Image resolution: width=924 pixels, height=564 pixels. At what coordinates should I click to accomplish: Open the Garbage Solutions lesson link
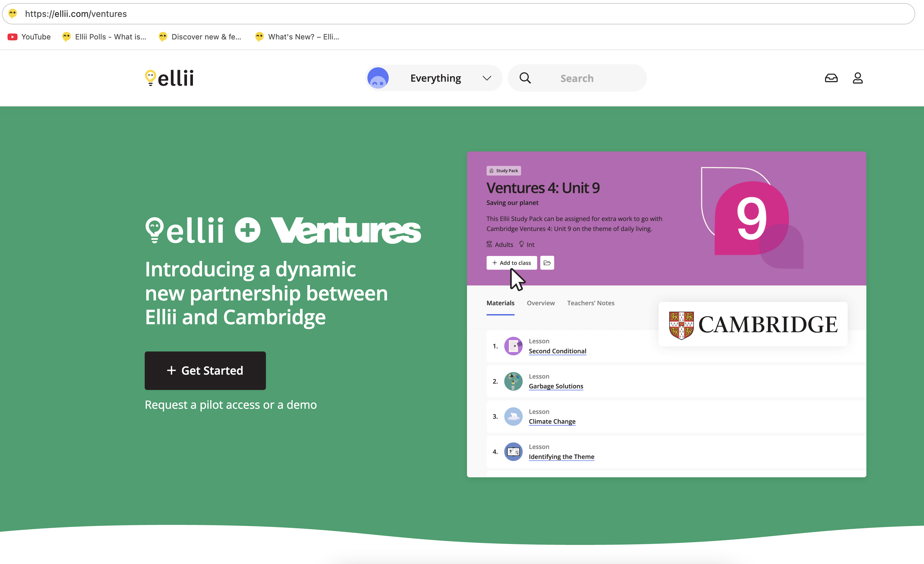click(556, 386)
